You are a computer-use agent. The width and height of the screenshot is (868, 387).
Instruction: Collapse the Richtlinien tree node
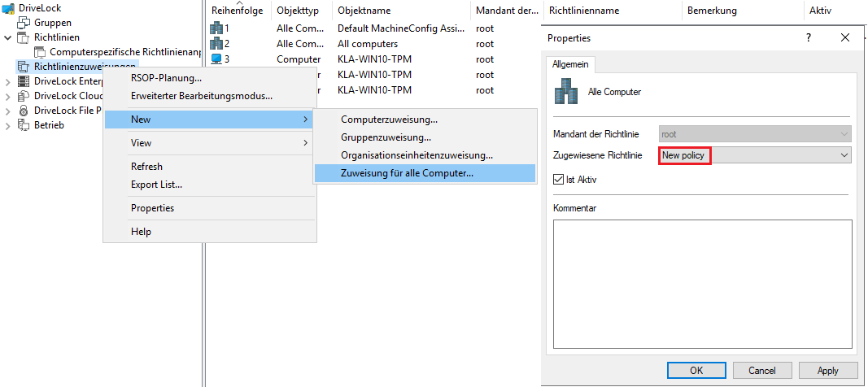click(7, 37)
